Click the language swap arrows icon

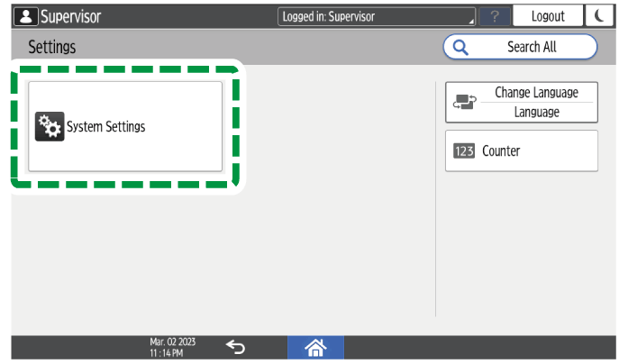point(463,103)
